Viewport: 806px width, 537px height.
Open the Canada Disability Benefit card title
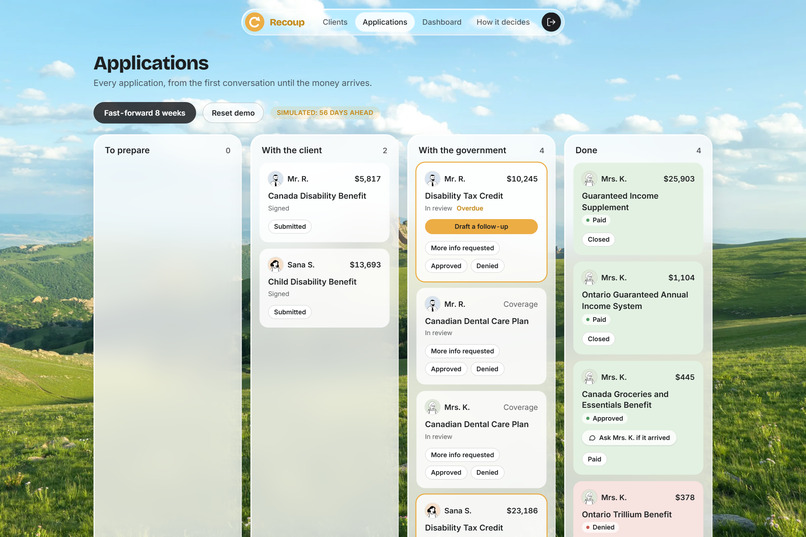[x=317, y=196]
